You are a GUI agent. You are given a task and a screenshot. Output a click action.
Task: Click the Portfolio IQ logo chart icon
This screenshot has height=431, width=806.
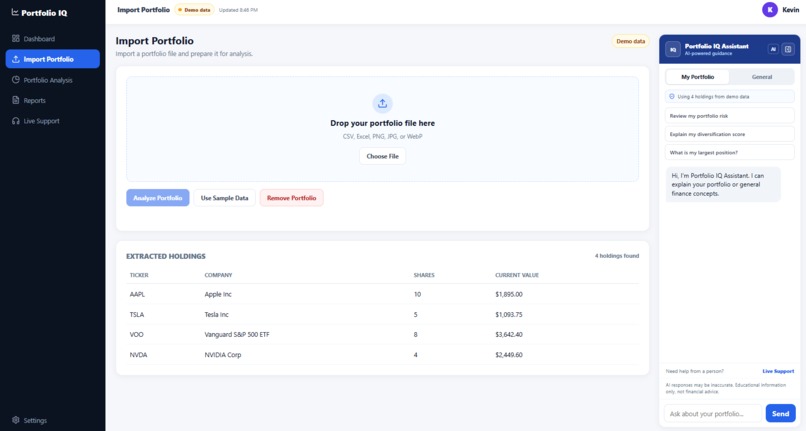click(15, 12)
